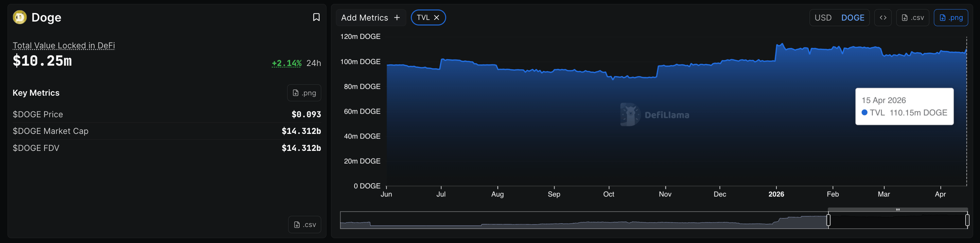Click the right range slider handle
The width and height of the screenshot is (980, 243).
pyautogui.click(x=967, y=220)
